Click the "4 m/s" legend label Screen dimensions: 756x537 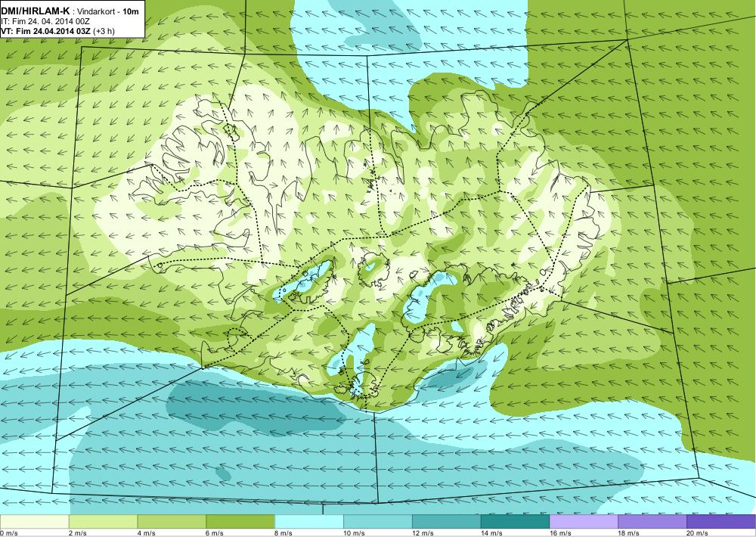tap(147, 533)
